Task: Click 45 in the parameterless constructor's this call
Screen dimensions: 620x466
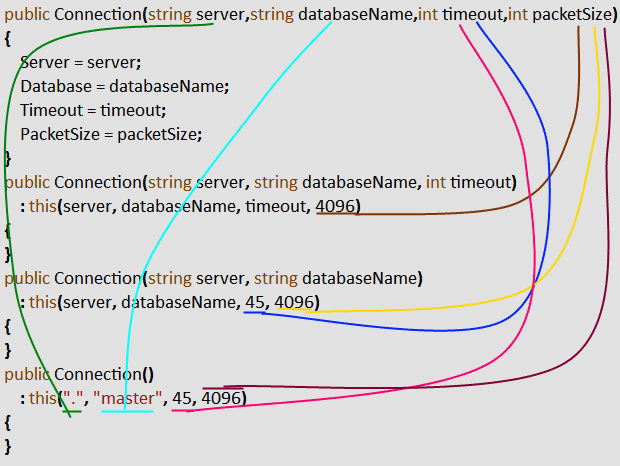Action: (x=182, y=399)
